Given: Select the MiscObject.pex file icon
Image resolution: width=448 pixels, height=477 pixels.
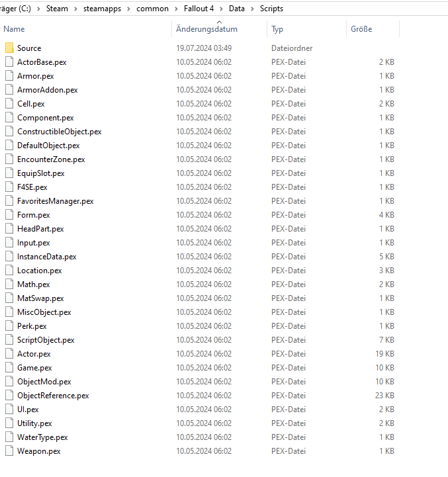Looking at the screenshot, I should point(9,312).
